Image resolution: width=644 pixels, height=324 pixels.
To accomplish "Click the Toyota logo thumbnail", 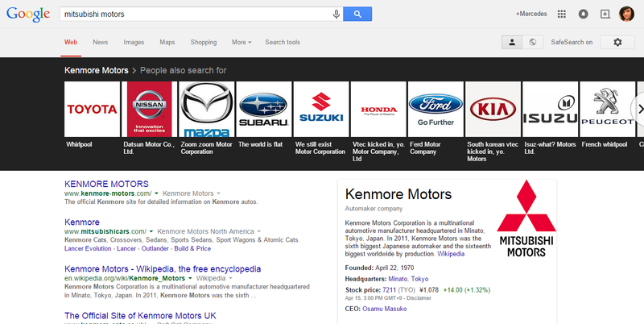I will 92,109.
